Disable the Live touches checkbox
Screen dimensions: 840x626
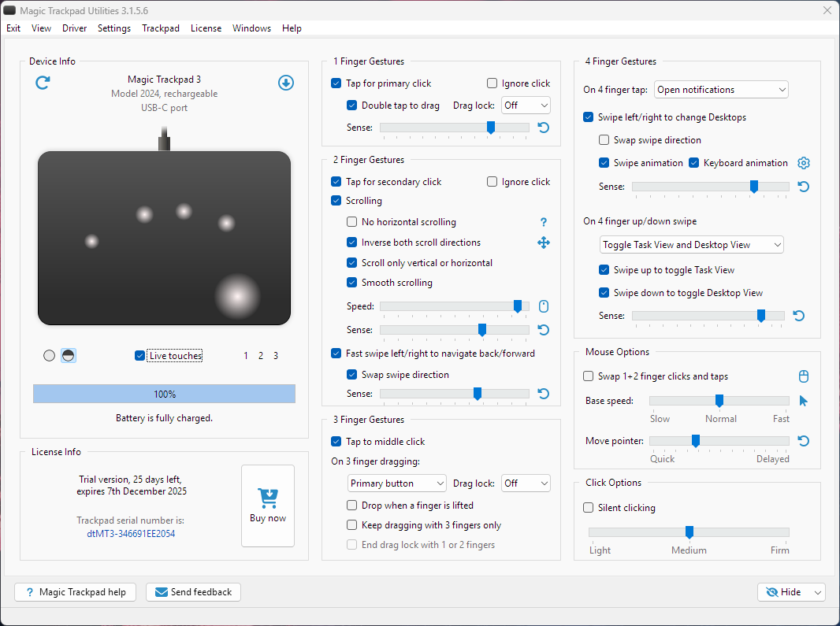140,356
